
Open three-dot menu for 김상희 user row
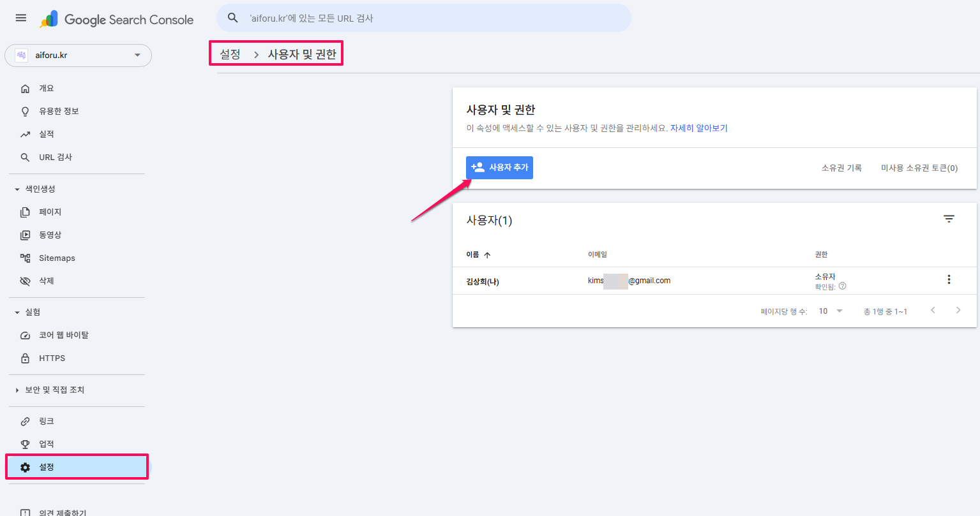coord(949,279)
